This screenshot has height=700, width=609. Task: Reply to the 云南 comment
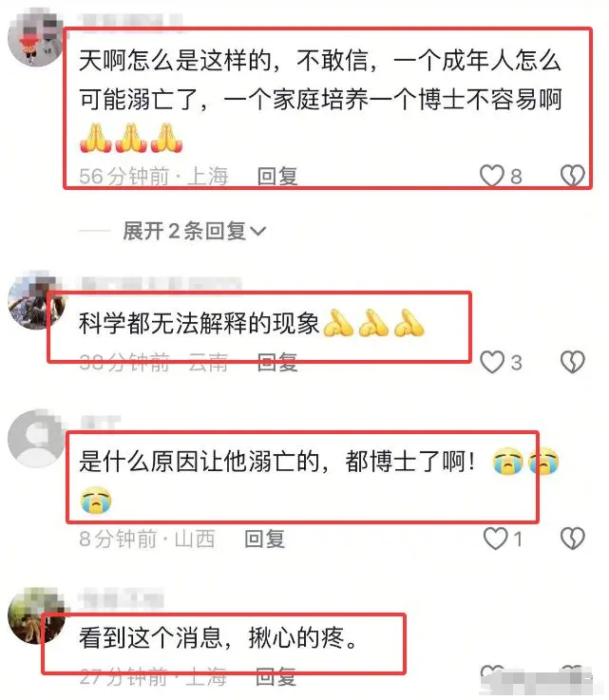277,362
